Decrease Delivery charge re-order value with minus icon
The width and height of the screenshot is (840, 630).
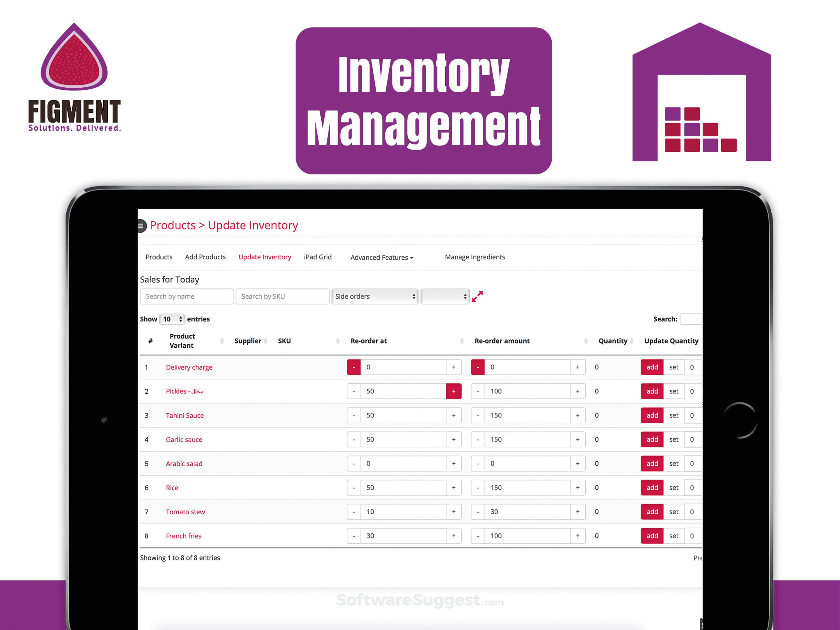354,367
